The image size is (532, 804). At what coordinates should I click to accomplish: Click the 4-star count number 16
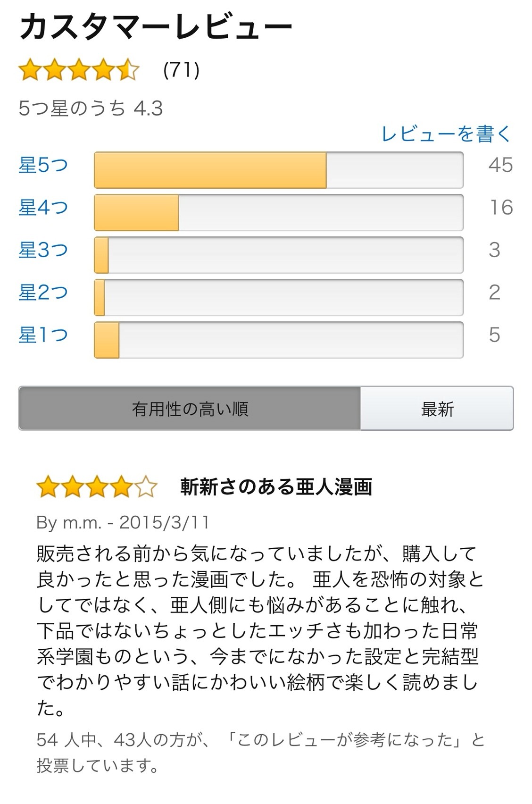point(501,208)
